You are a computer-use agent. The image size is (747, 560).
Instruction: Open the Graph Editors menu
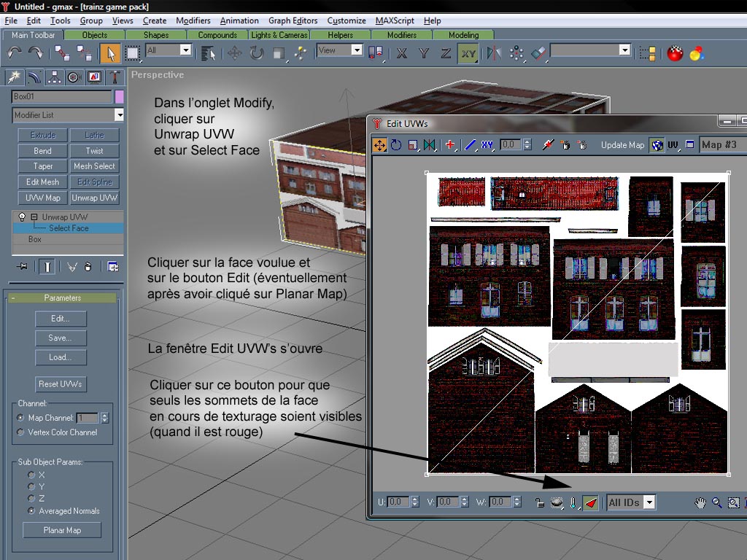(294, 20)
